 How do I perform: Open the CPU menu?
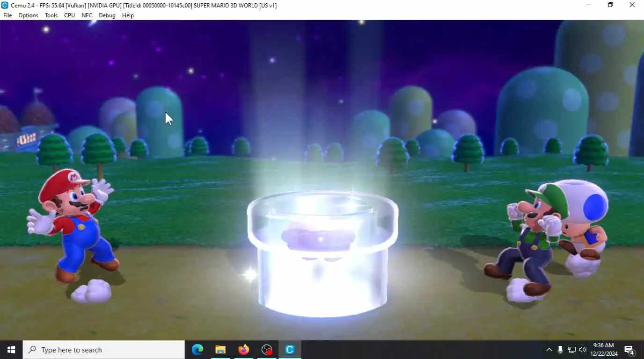click(69, 15)
